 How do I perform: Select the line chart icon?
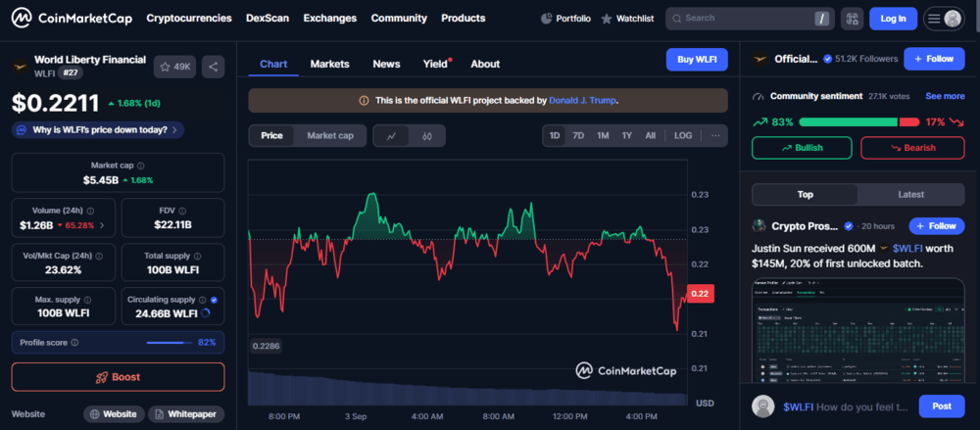pos(392,135)
